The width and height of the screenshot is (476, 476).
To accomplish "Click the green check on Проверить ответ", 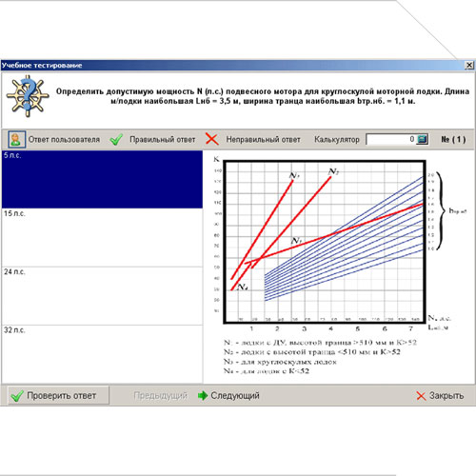I will coord(17,396).
